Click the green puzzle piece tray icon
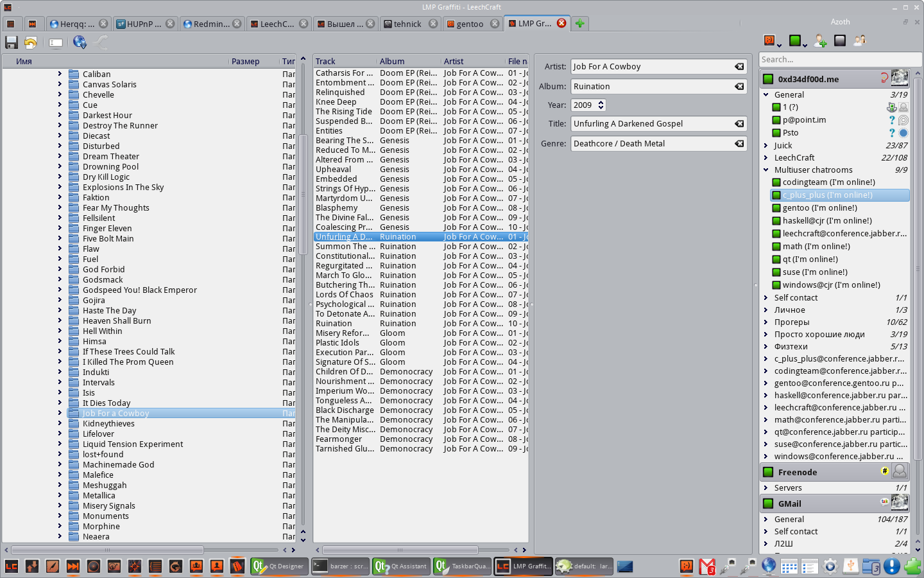 (x=912, y=566)
